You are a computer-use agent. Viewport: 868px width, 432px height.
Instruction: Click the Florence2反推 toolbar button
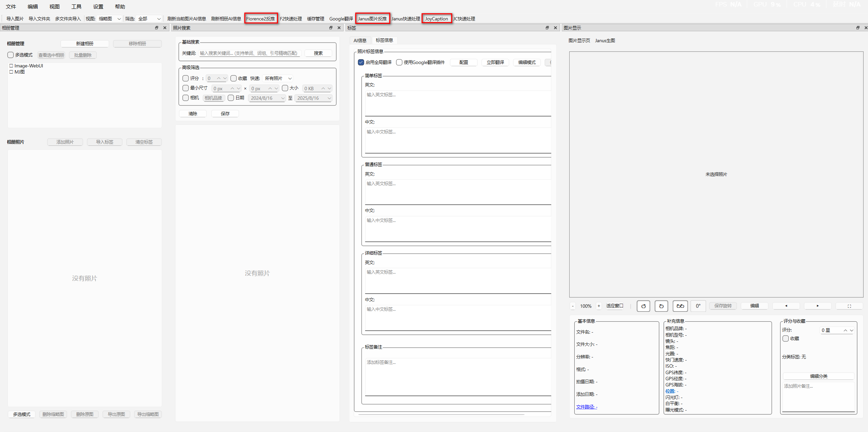pos(261,19)
